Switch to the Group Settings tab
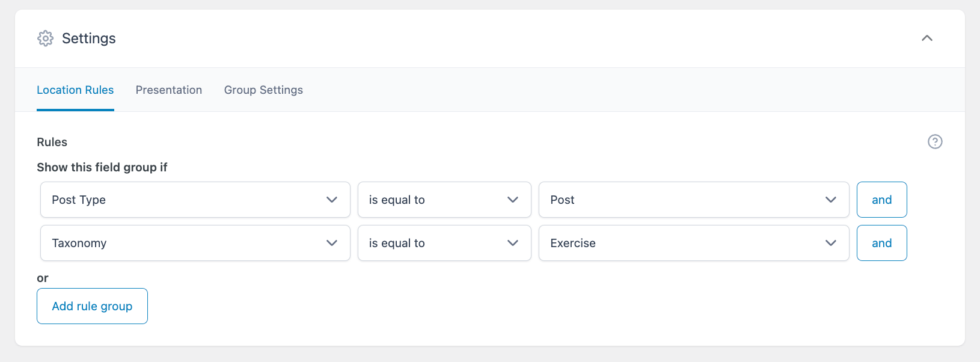Screen dimensions: 980x362 pyautogui.click(x=263, y=90)
